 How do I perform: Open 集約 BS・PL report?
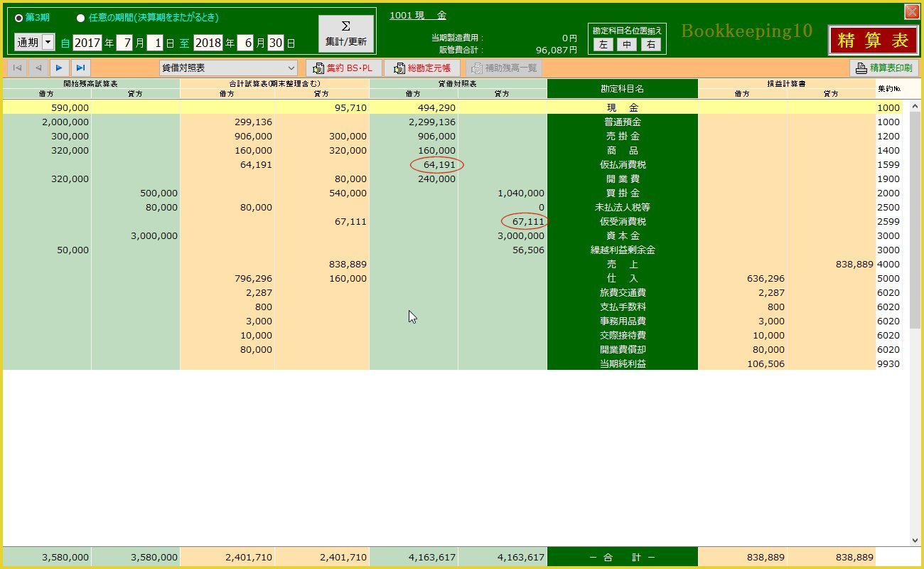click(344, 68)
